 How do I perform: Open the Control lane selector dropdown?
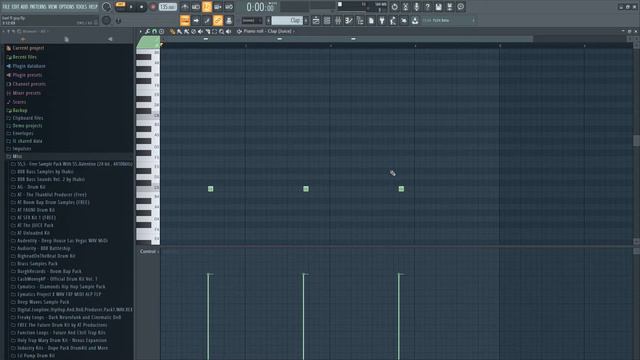[x=149, y=251]
